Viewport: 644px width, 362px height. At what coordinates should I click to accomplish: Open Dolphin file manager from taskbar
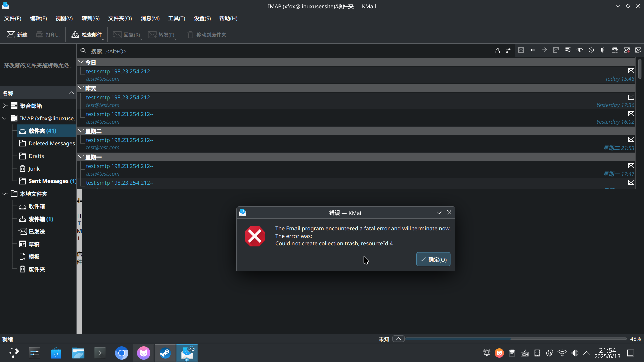click(78, 353)
